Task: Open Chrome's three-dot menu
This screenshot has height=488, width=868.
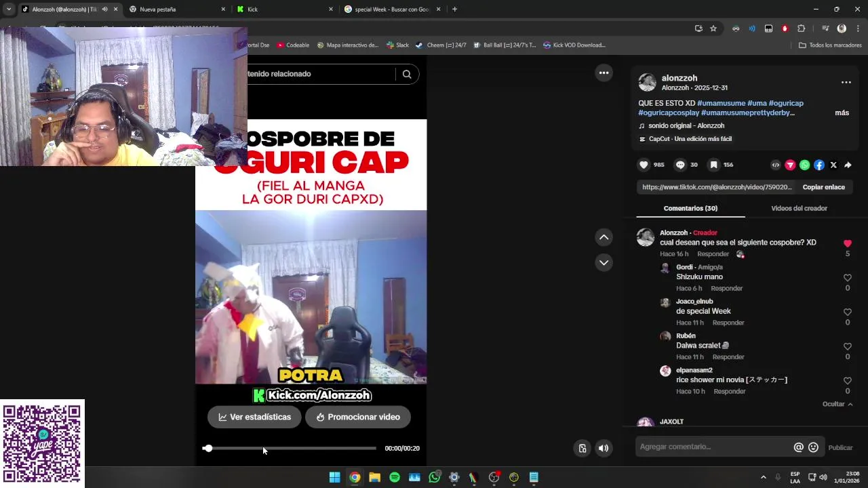Action: (x=858, y=28)
